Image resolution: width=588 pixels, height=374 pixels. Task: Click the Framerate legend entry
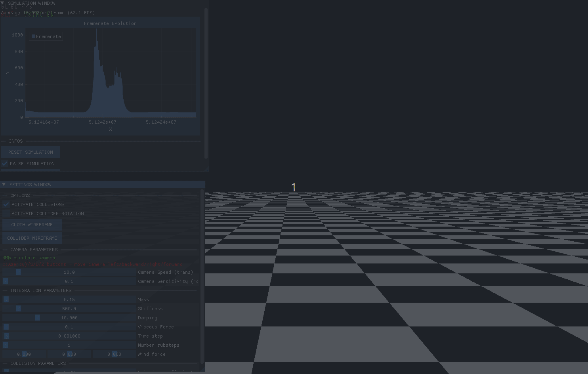46,36
